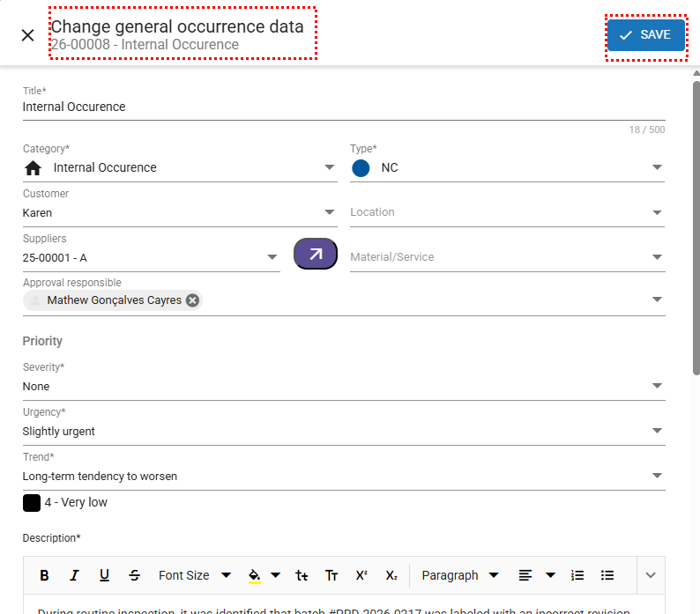700x614 pixels.
Task: Click the subscript icon
Action: pos(391,575)
